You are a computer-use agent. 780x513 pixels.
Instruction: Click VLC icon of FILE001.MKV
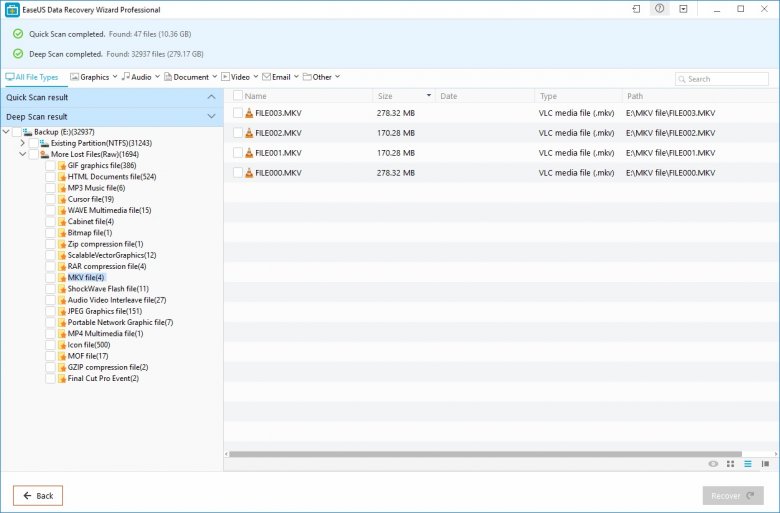click(x=249, y=153)
